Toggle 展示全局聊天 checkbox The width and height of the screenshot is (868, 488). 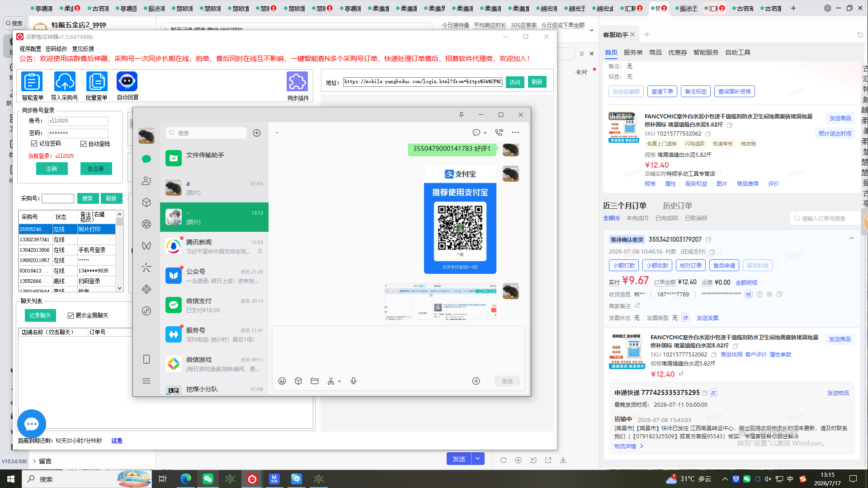[x=71, y=315]
